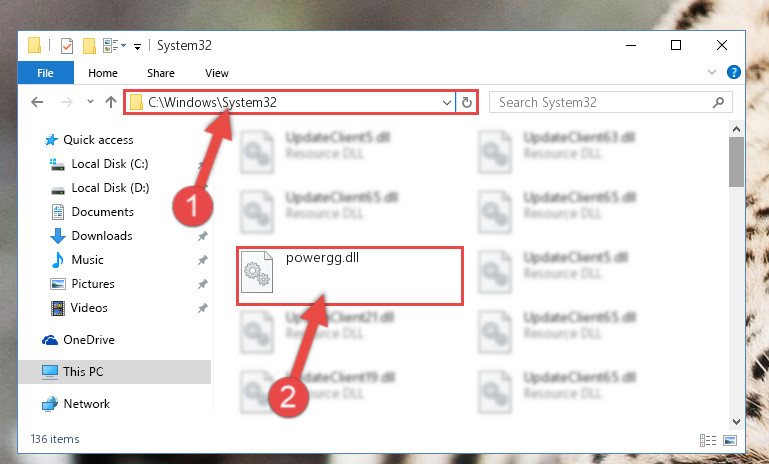This screenshot has width=769, height=464.
Task: Expand the address bar history dropdown
Action: click(x=446, y=103)
